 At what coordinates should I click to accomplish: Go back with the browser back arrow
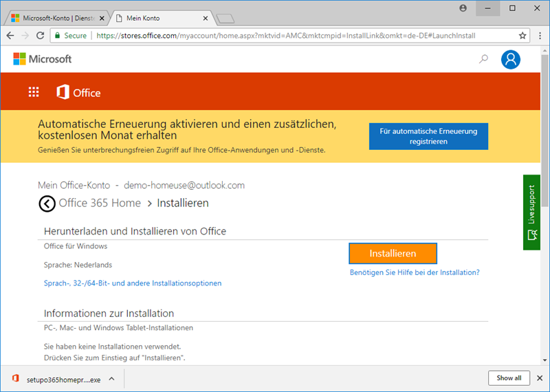(x=10, y=36)
